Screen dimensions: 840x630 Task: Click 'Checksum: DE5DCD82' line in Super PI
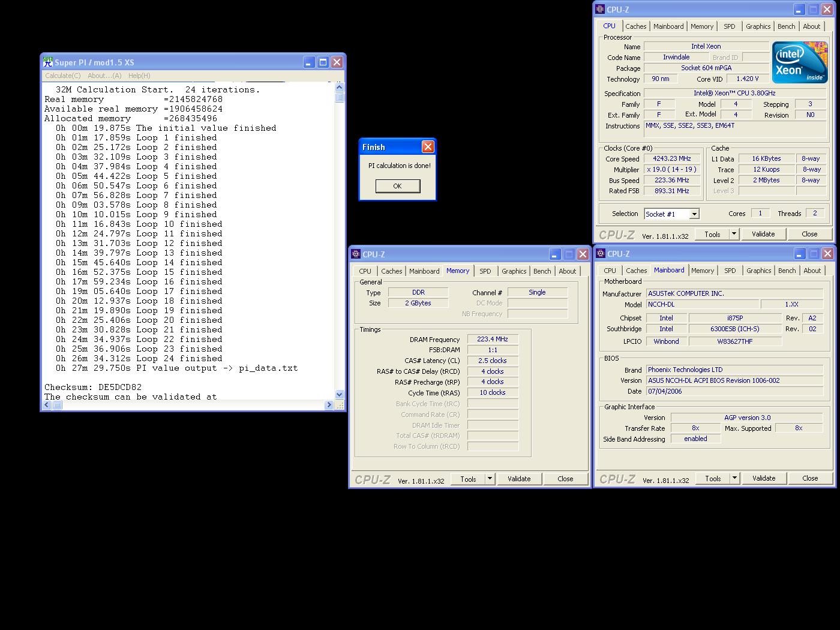(x=93, y=388)
